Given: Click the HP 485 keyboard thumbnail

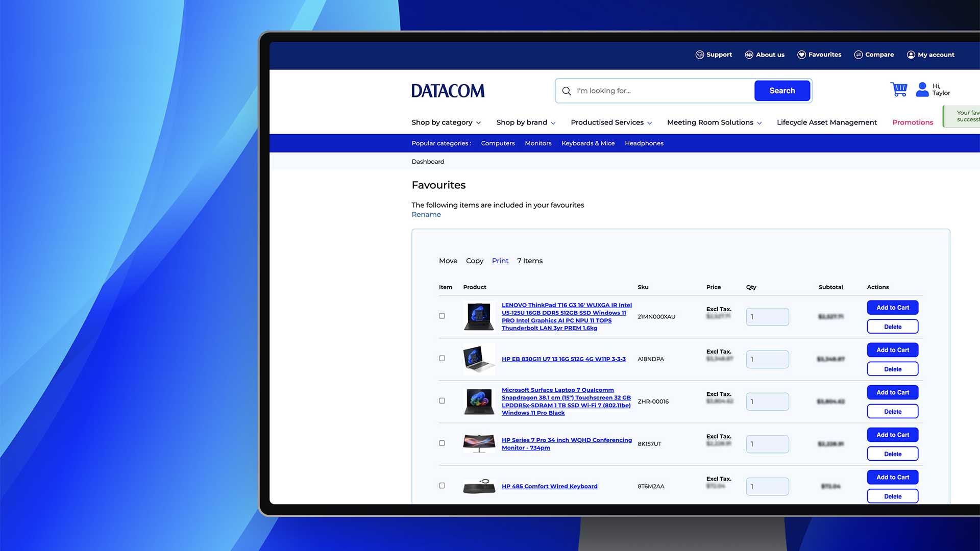Looking at the screenshot, I should (479, 486).
